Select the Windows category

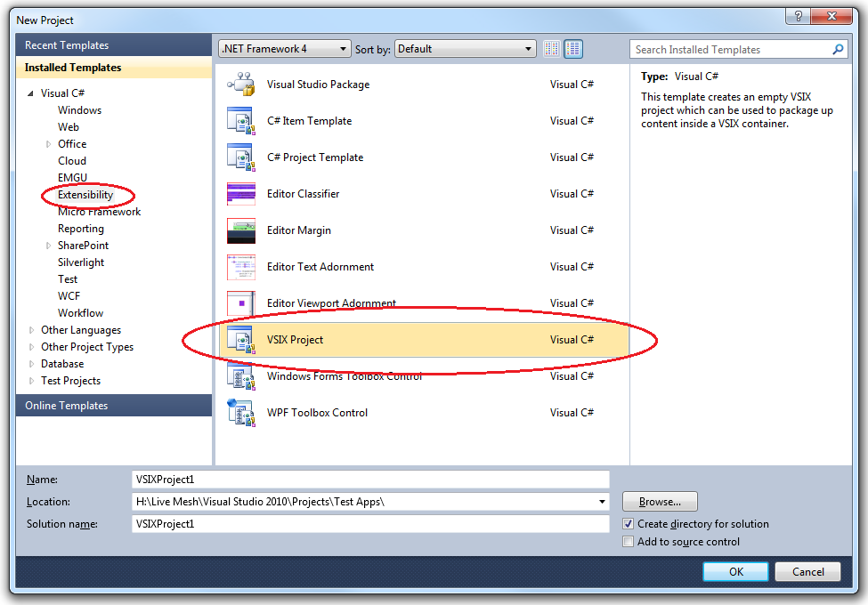coord(80,110)
